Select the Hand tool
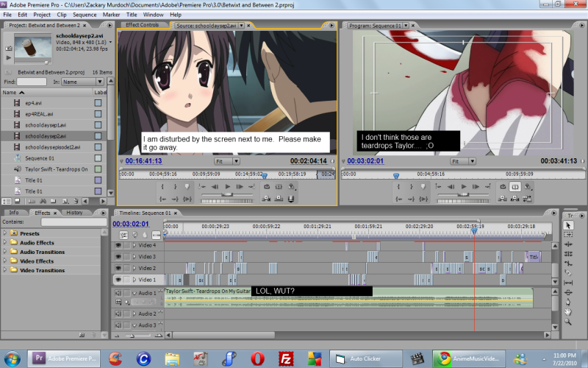 pos(567,311)
